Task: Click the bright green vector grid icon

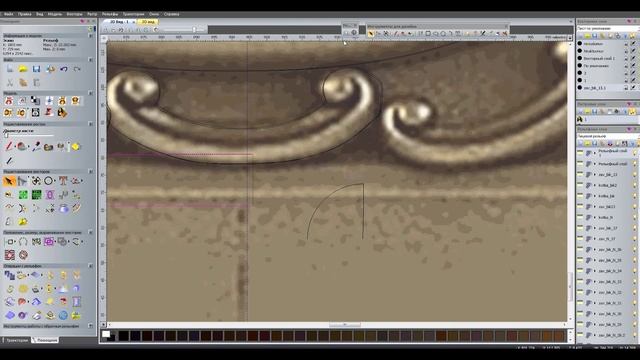Action: [23, 195]
